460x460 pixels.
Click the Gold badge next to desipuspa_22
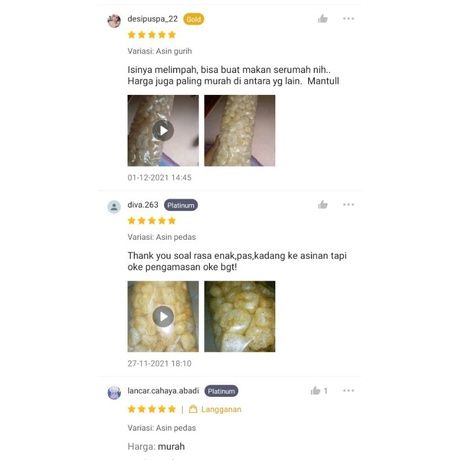194,19
